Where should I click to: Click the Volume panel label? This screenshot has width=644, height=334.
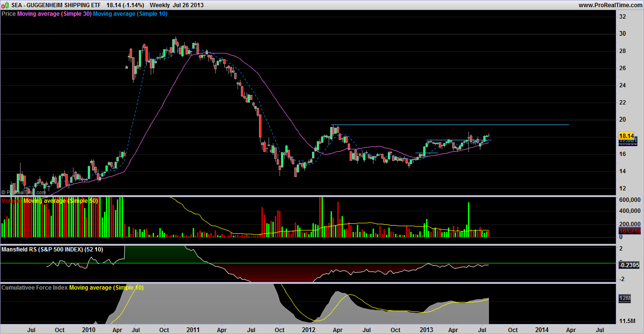(x=11, y=201)
